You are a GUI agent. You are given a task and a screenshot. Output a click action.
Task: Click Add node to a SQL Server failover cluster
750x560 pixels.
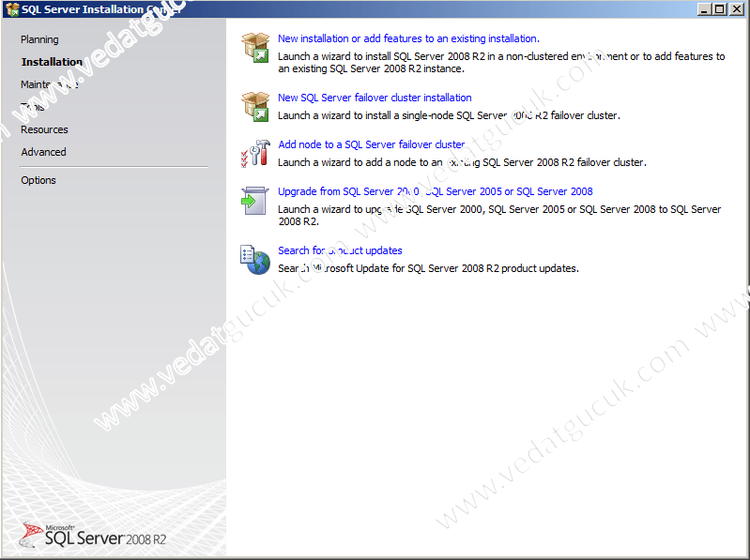point(371,144)
